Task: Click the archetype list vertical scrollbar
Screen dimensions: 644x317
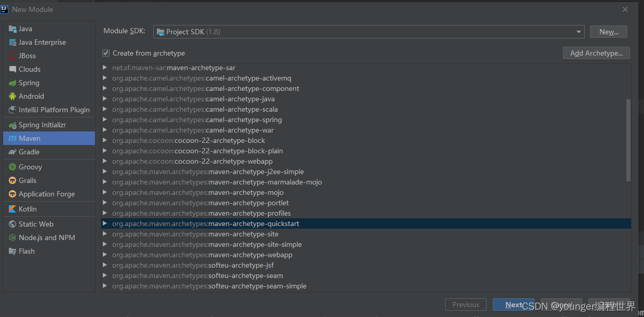Action: (628, 140)
